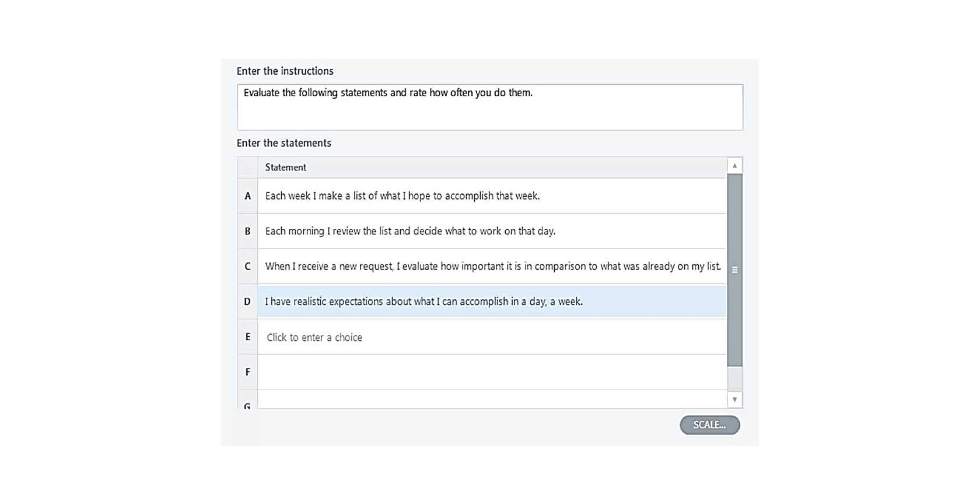980x502 pixels.
Task: Click the row header letter F
Action: [x=247, y=372]
